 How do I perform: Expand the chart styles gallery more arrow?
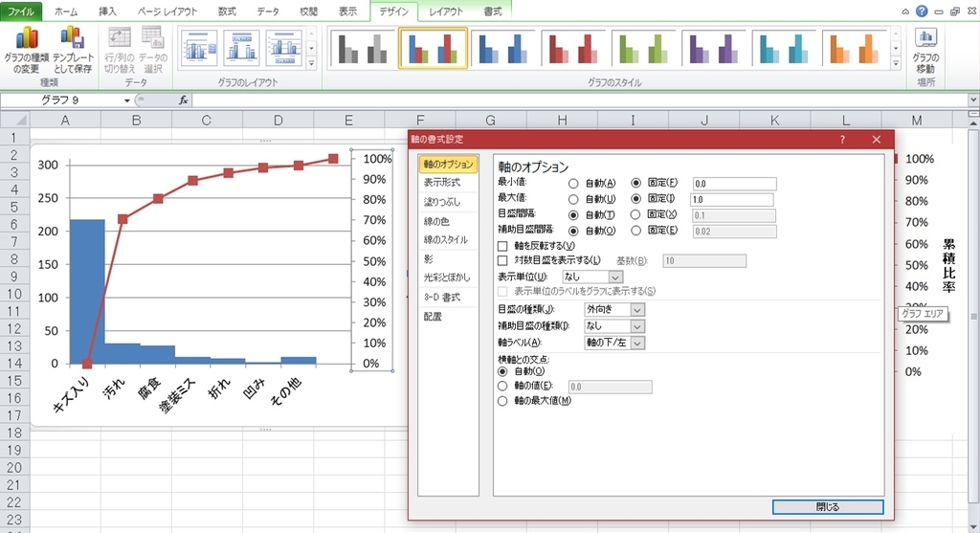coord(896,63)
